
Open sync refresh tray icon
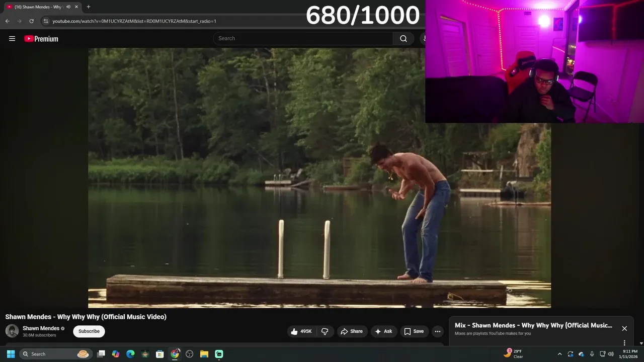coord(571,354)
